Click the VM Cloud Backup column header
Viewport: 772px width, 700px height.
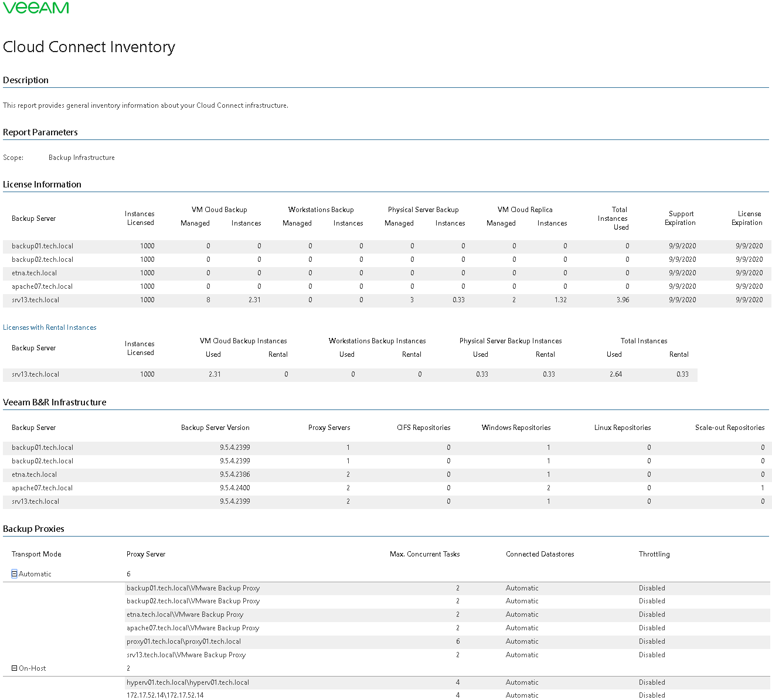(219, 210)
